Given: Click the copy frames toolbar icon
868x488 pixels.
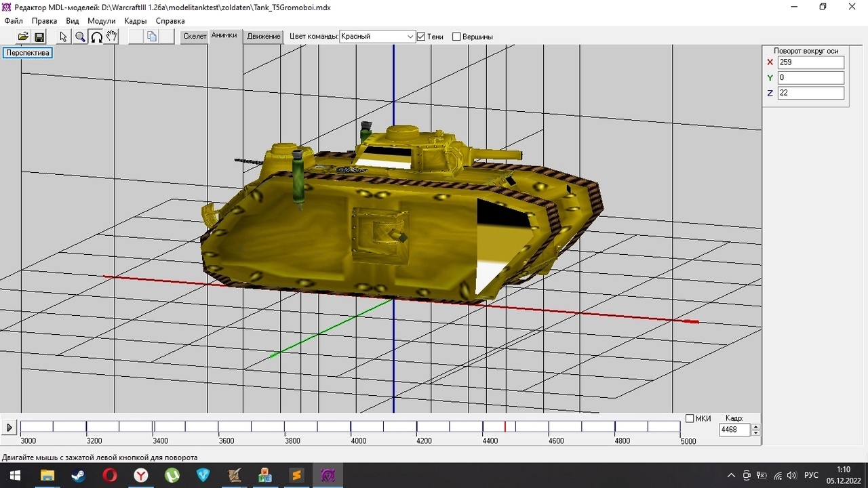Looking at the screenshot, I should tap(153, 37).
